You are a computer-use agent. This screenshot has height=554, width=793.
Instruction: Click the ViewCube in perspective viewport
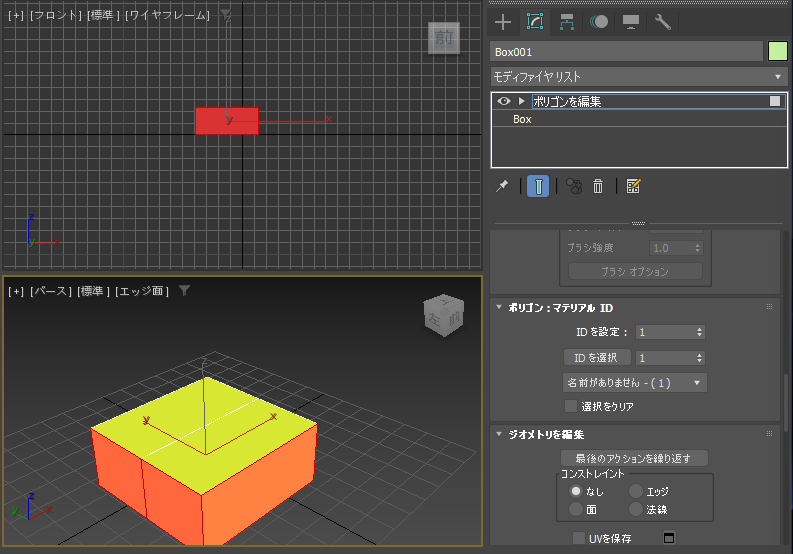(x=444, y=315)
